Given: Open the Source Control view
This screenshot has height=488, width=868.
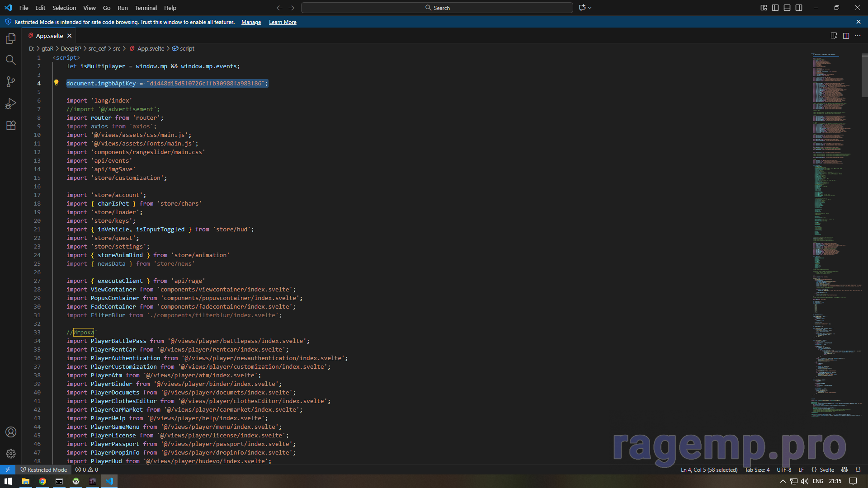Looking at the screenshot, I should 11,82.
